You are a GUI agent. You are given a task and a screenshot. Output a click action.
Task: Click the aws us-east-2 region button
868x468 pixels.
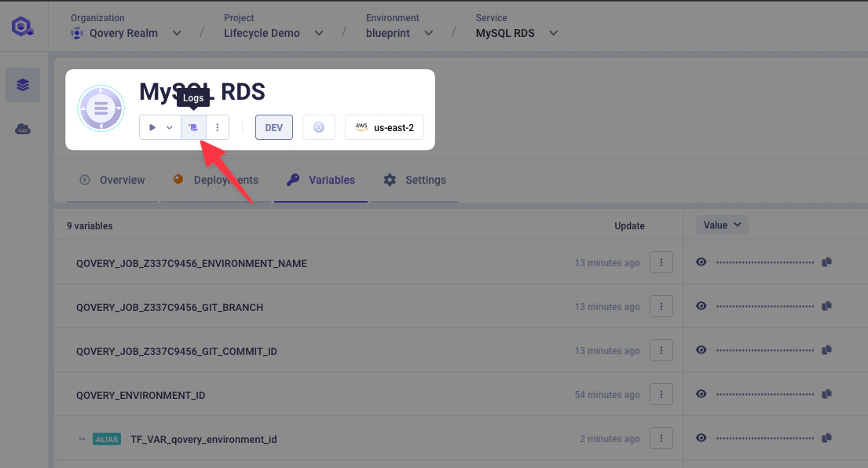click(x=384, y=126)
